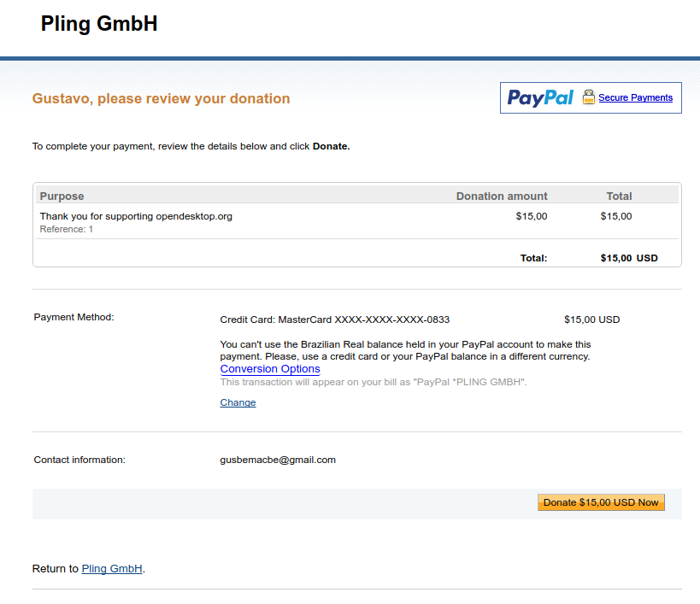The image size is (700, 604).
Task: Click the secure padlock icon
Action: [588, 97]
